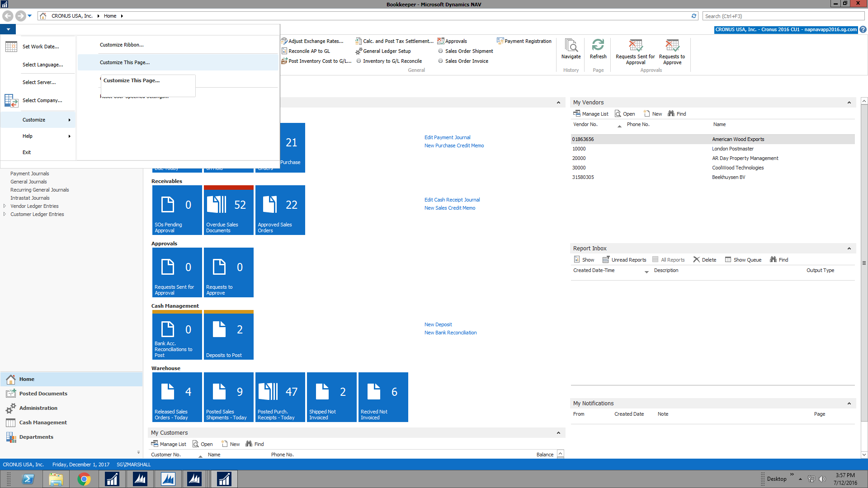Choose Select Language menu item

pos(42,65)
